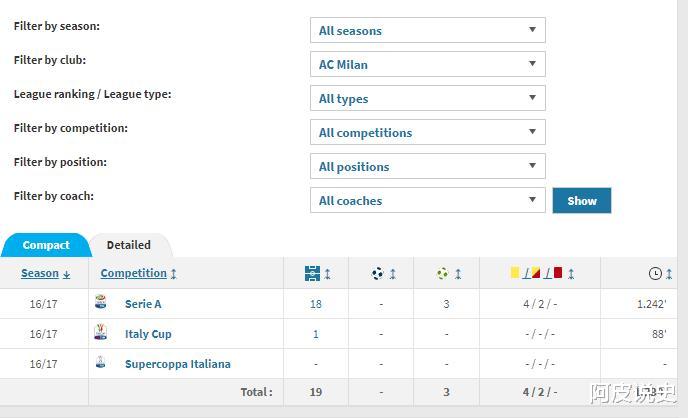The height and width of the screenshot is (418, 688).
Task: Open the season filter dropdown
Action: pos(427,31)
